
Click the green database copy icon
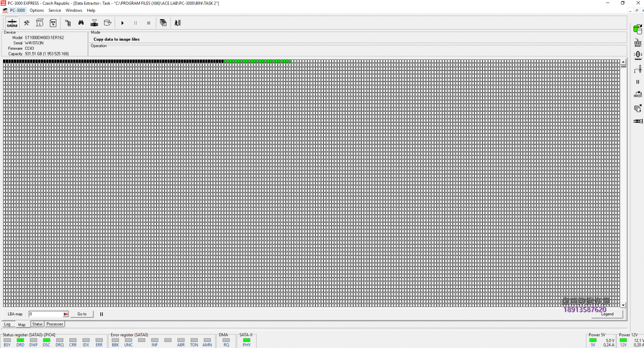tap(637, 30)
